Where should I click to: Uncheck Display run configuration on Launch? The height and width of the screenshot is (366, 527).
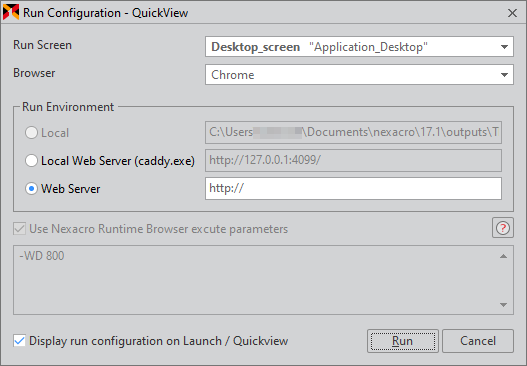(x=19, y=341)
